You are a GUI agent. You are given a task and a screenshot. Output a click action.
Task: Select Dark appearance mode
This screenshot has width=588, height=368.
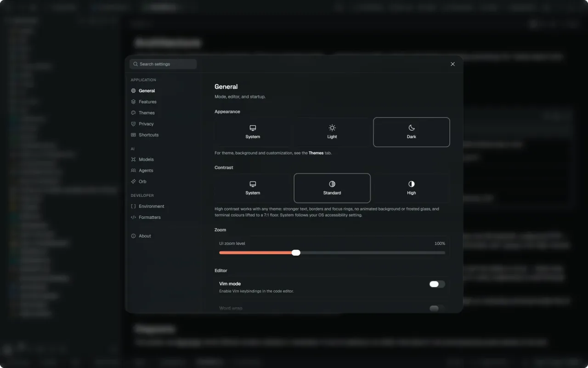[412, 132]
